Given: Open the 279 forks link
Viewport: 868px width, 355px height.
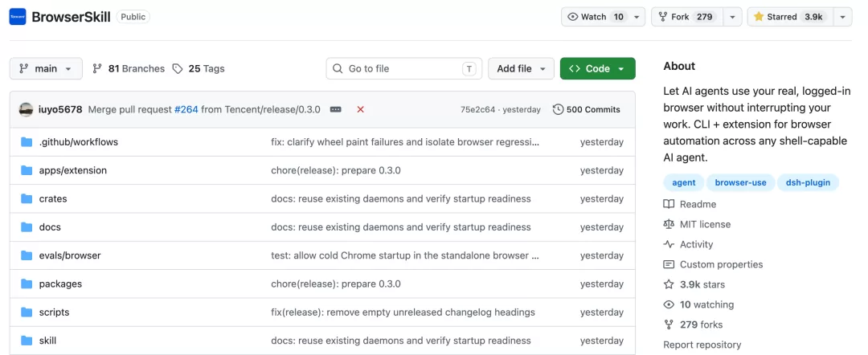Looking at the screenshot, I should pyautogui.click(x=694, y=324).
